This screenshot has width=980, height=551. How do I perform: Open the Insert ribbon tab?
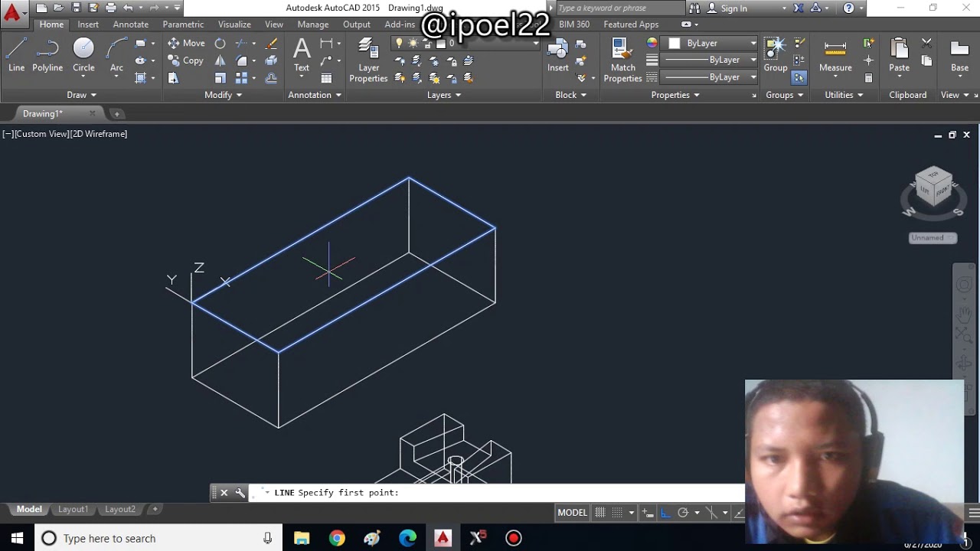point(88,24)
